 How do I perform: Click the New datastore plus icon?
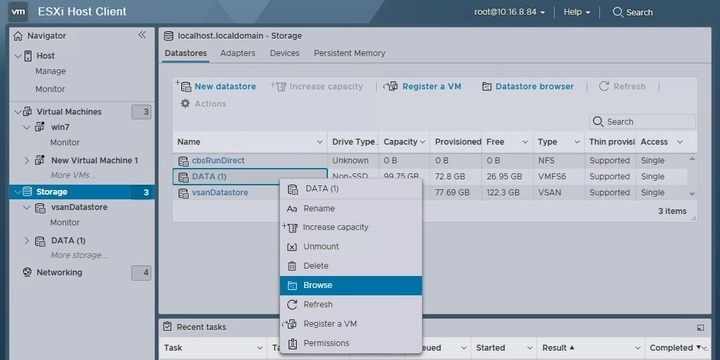coord(183,86)
